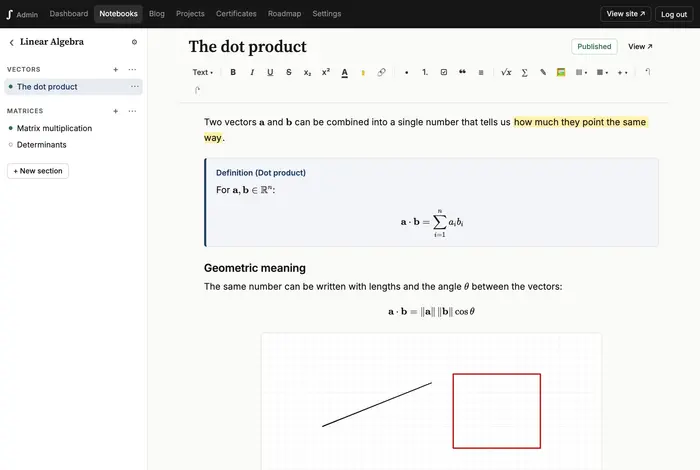
Task: Open Matrix multiplication page
Action: [54, 128]
